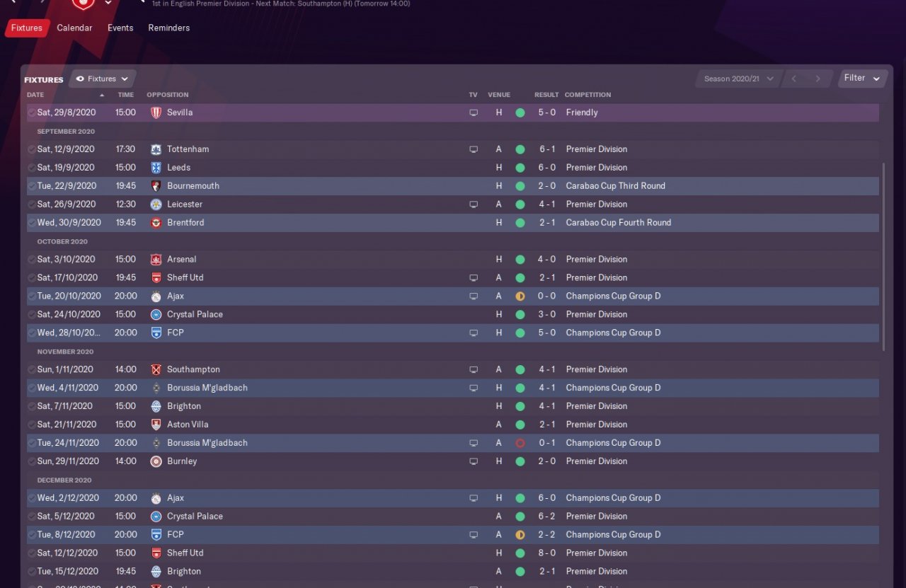This screenshot has width=906, height=588.
Task: Click the Bournemouth club crest icon
Action: (156, 186)
